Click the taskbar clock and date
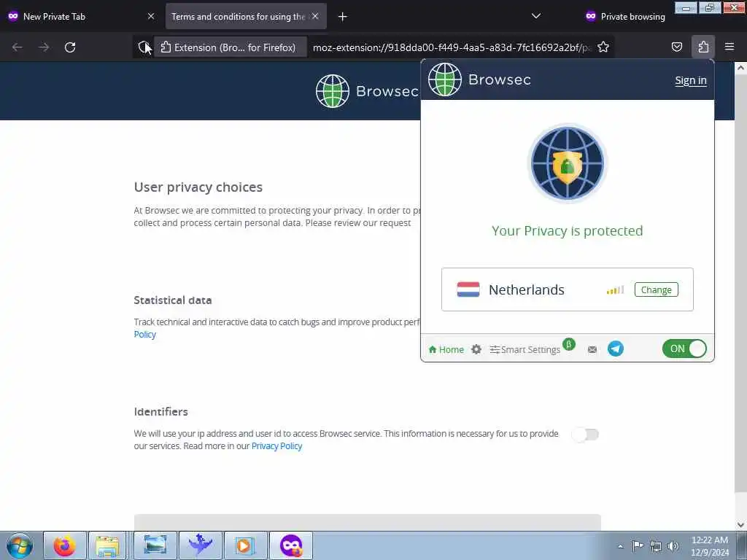 710,546
